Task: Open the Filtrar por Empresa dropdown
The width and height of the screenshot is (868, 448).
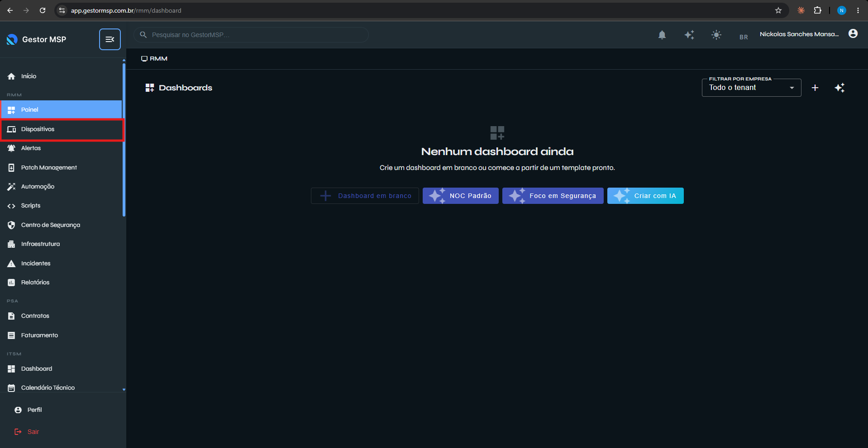Action: [751, 88]
